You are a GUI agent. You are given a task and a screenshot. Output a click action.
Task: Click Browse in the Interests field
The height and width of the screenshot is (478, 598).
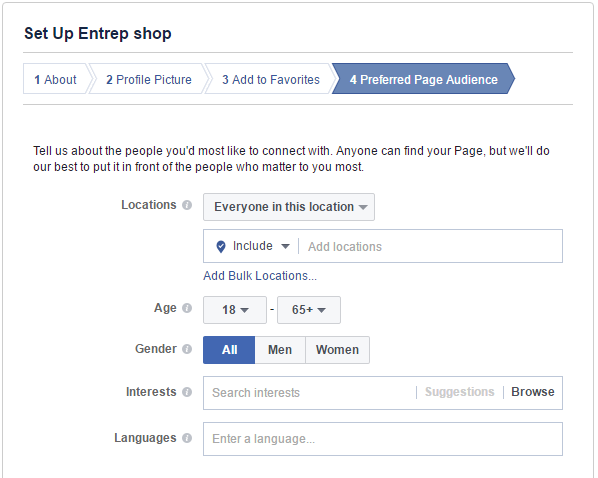533,392
